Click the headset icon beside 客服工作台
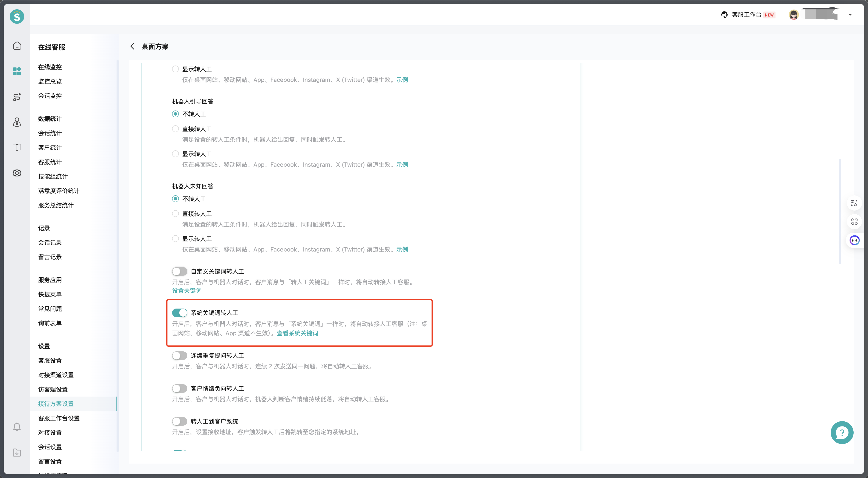868x478 pixels. click(724, 14)
